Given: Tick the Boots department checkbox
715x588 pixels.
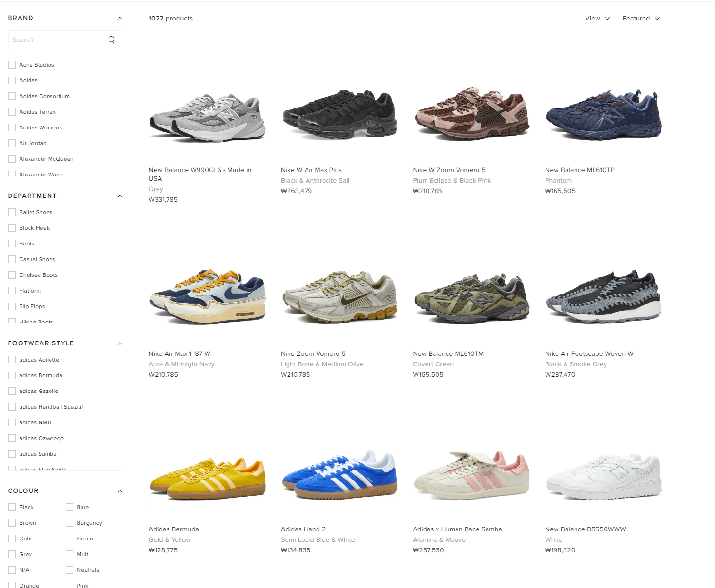Looking at the screenshot, I should click(x=12, y=244).
